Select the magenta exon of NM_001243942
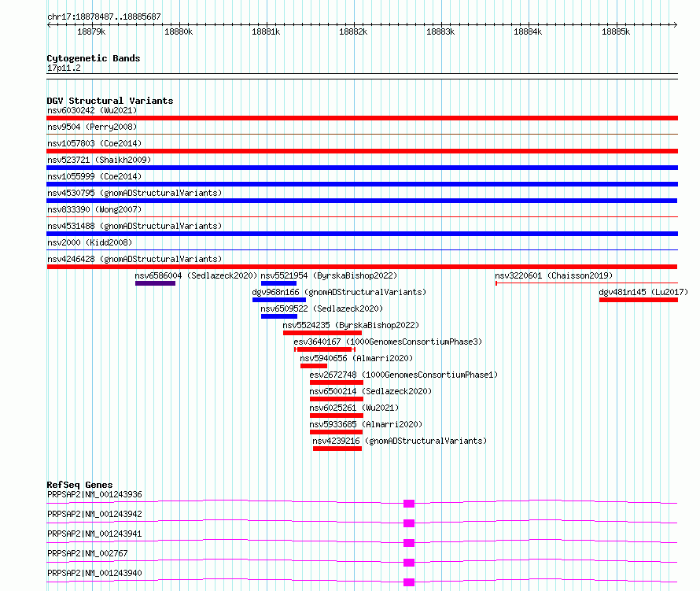This screenshot has height=591, width=700. click(x=409, y=523)
